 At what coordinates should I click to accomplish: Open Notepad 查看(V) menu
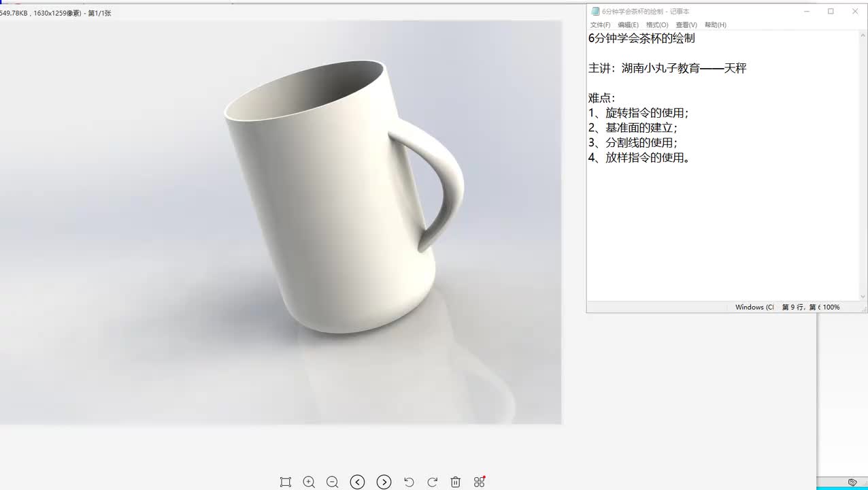(686, 24)
